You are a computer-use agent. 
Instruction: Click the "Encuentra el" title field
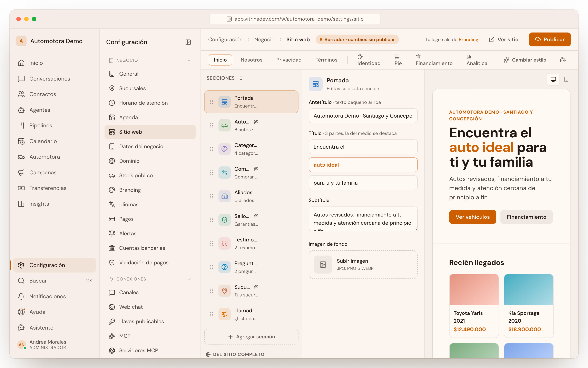(x=363, y=147)
